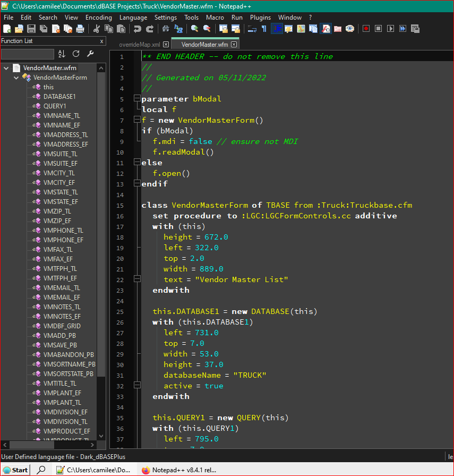Open the Save All toolbar icon
This screenshot has height=476, width=454.
pyautogui.click(x=44, y=28)
